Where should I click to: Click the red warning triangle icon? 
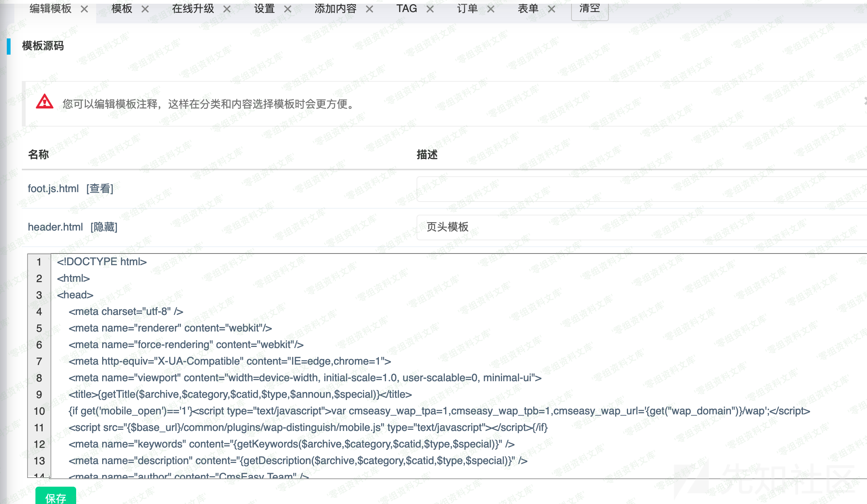click(44, 102)
